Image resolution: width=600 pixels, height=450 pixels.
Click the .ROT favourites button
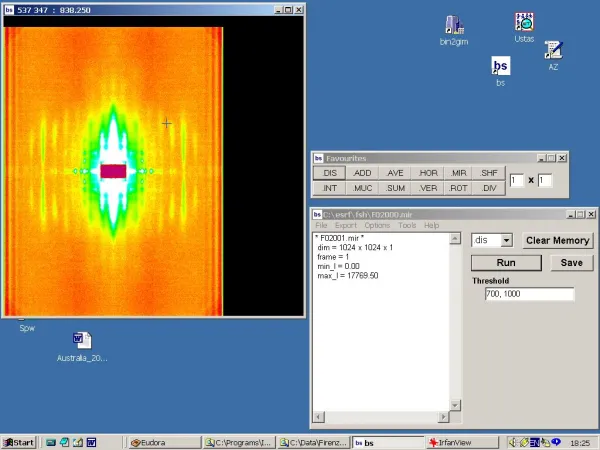(458, 188)
